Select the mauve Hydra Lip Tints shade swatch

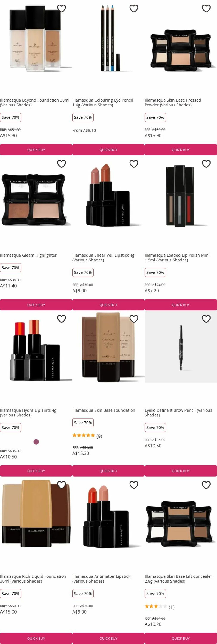[x=36, y=442]
